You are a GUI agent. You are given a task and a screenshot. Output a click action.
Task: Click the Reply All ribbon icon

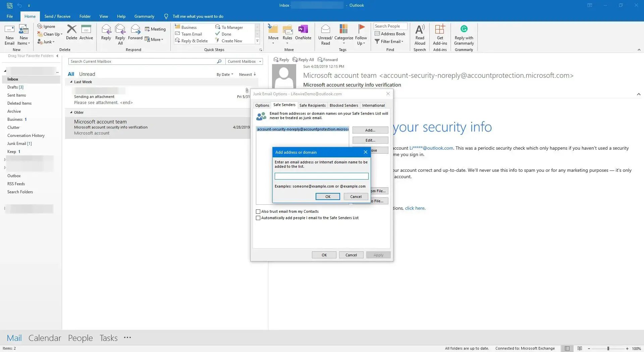(x=120, y=29)
